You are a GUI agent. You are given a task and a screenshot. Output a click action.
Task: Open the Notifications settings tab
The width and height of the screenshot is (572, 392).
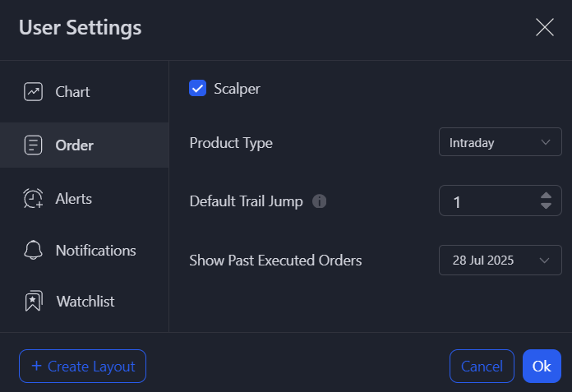95,251
